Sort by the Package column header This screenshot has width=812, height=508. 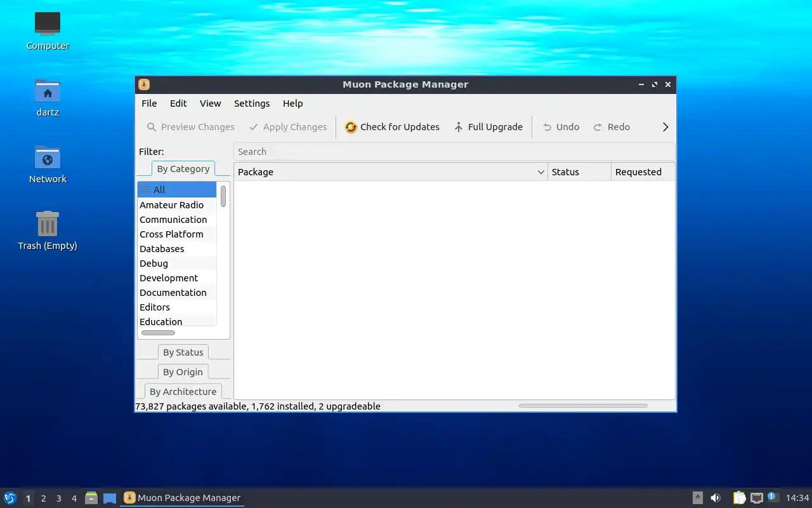pos(391,172)
